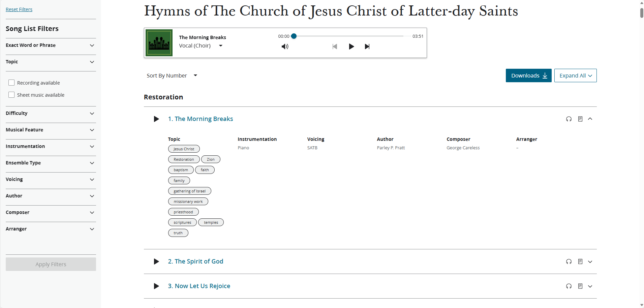Play the audio preview for The Morning Breaks
This screenshot has width=644, height=308.
[x=156, y=119]
